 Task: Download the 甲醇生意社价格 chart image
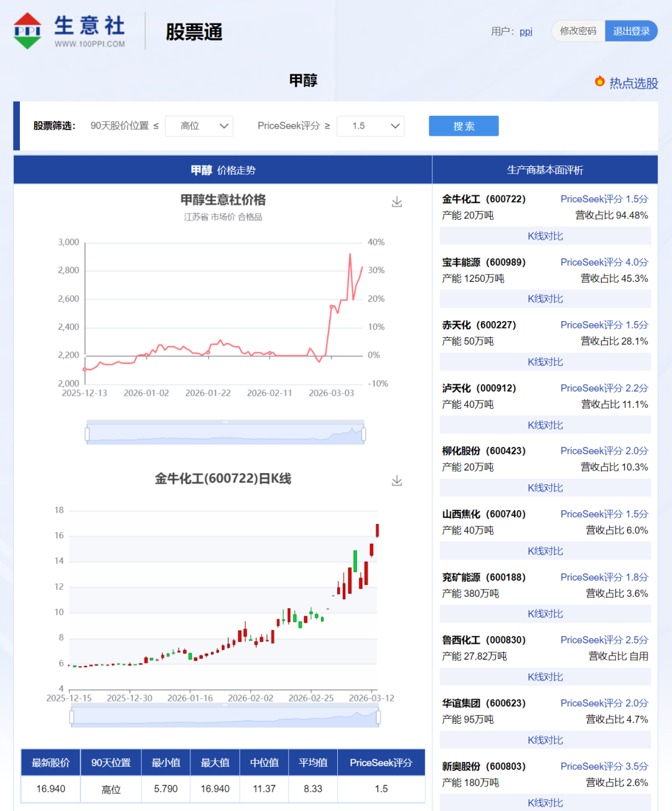(397, 202)
